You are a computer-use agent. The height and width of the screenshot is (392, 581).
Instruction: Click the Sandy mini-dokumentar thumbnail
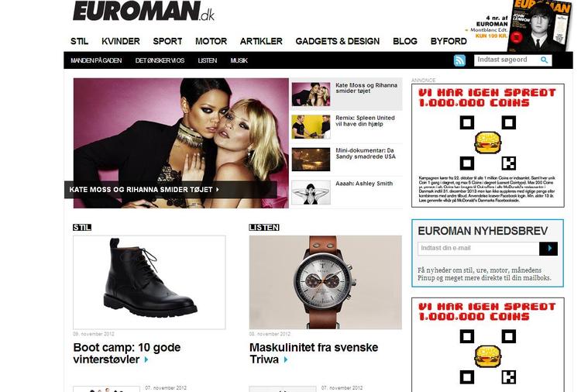pos(311,160)
